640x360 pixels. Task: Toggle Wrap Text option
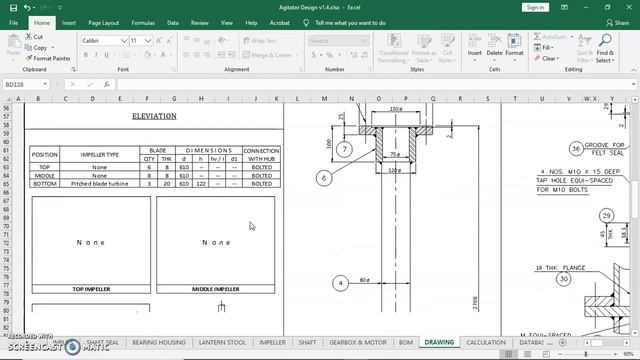260,40
